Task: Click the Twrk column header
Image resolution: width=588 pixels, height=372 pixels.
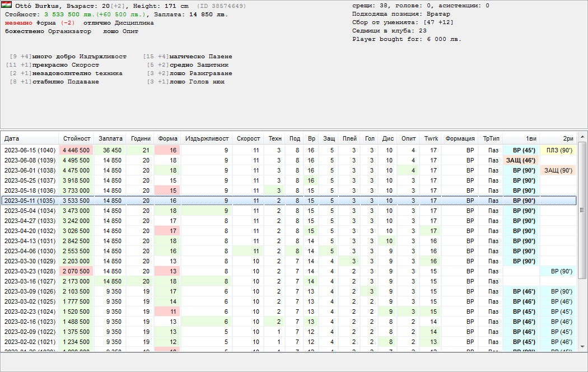Action: pos(431,138)
